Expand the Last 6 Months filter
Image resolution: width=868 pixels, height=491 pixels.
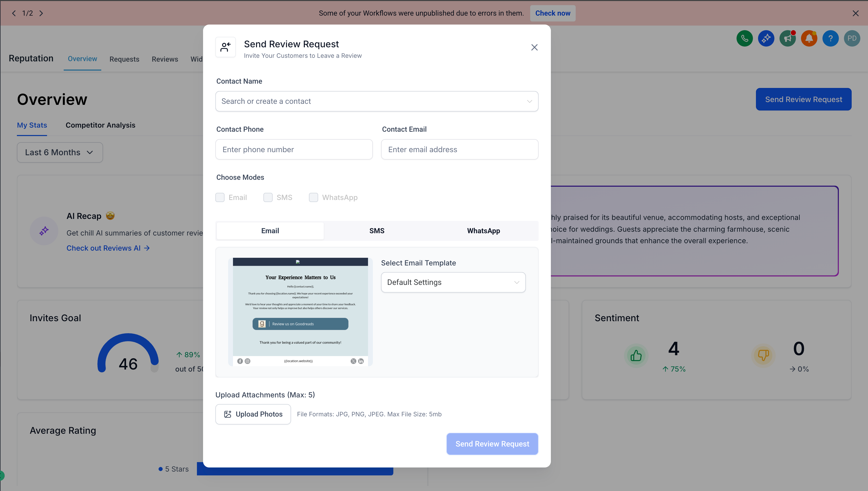coord(60,152)
